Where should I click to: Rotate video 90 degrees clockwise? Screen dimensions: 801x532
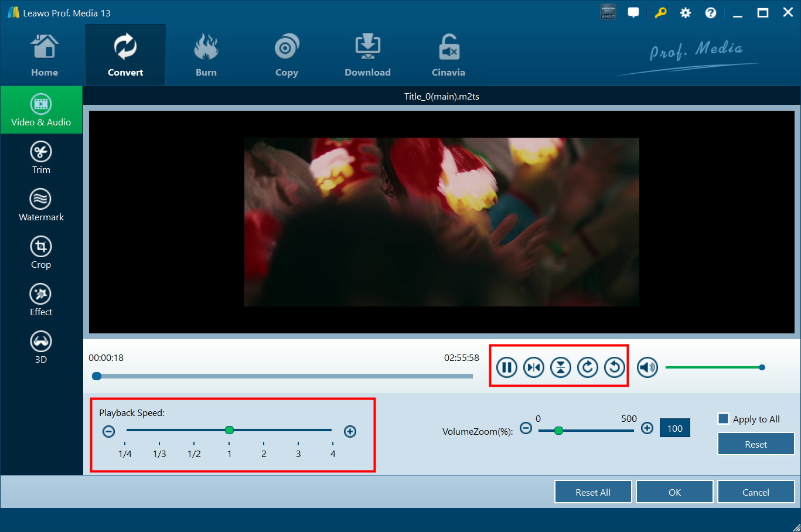pos(588,367)
